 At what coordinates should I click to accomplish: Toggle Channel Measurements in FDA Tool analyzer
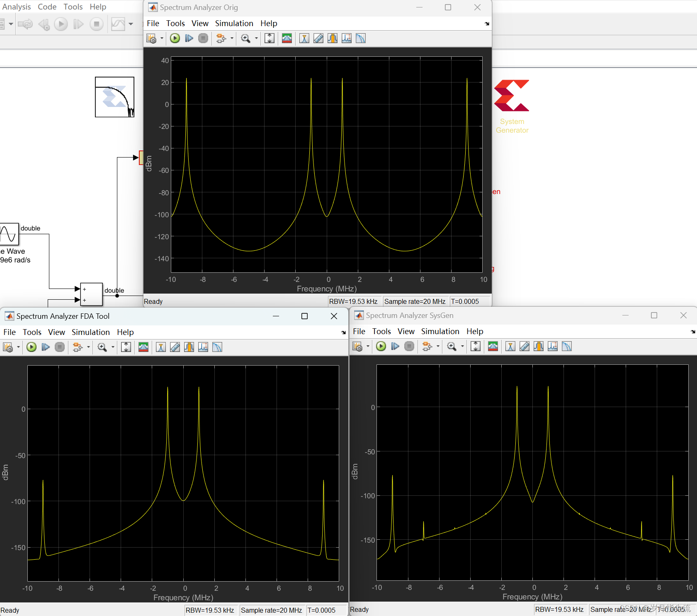[x=189, y=347]
